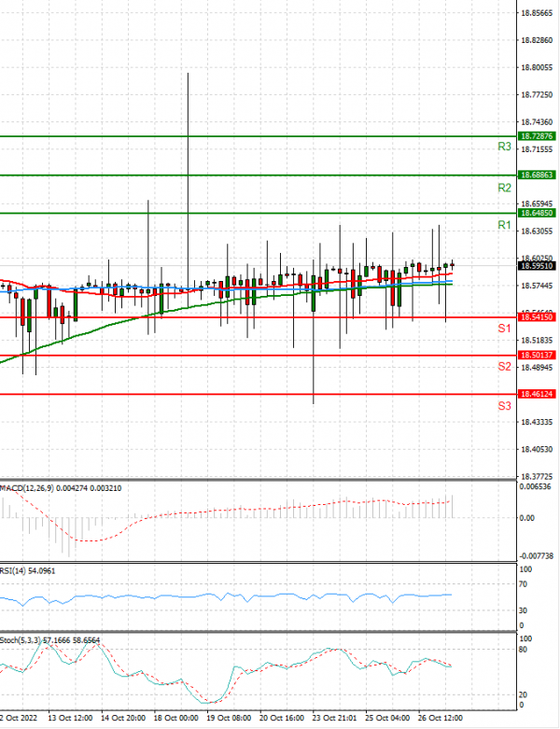Click the RSI 70 level label
Viewport: 560px width, 729px height.
coord(524,584)
